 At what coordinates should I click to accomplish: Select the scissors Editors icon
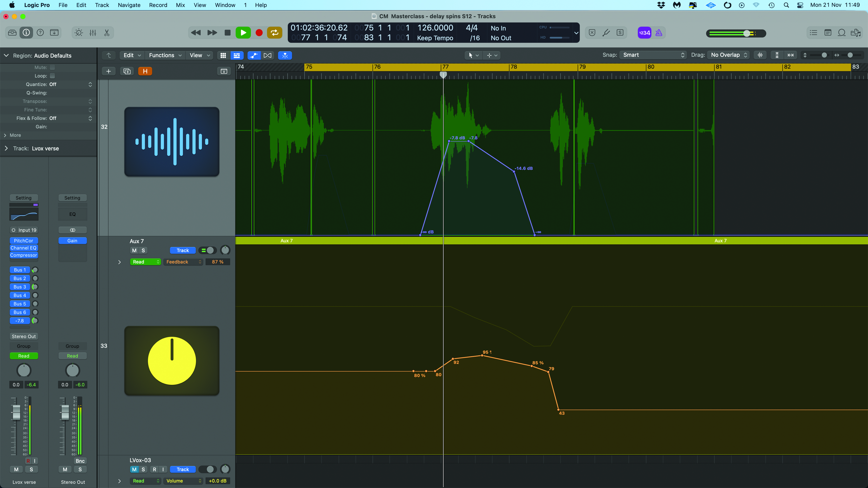[x=107, y=33]
